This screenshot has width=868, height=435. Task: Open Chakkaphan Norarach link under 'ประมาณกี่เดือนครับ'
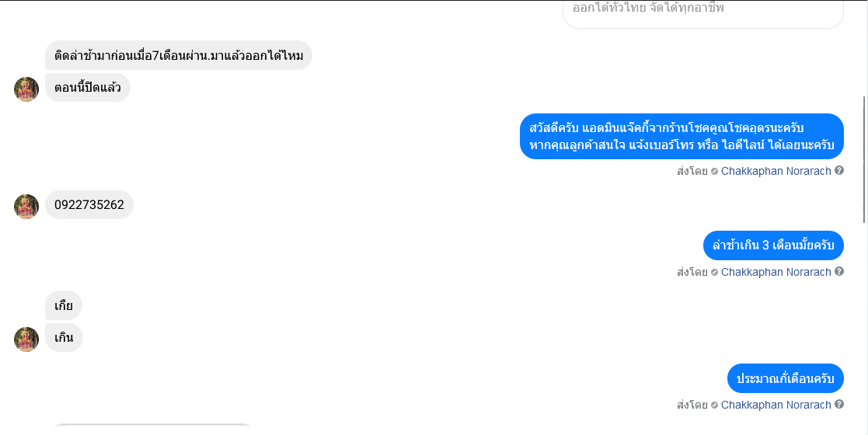776,405
